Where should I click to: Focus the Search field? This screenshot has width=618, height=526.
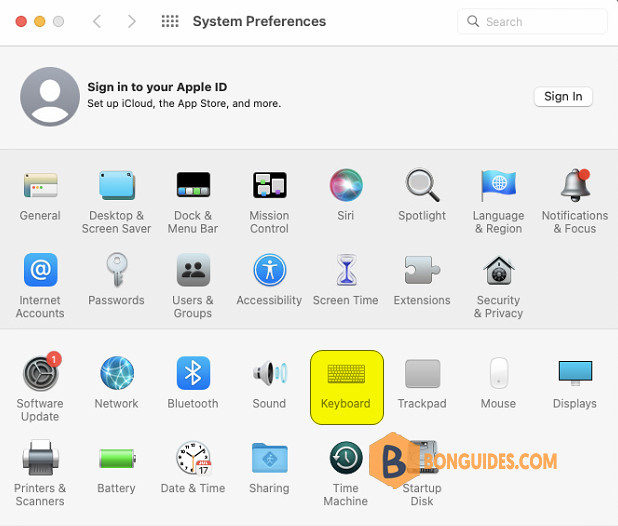(x=532, y=21)
